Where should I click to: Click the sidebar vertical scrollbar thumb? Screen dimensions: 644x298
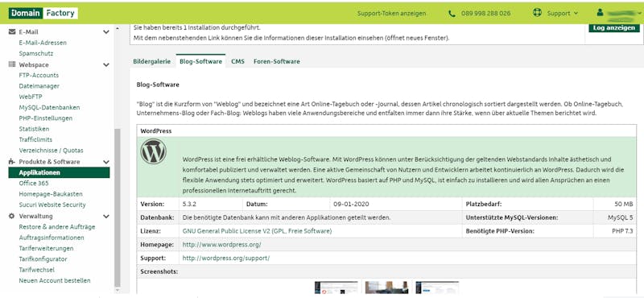tap(118, 208)
